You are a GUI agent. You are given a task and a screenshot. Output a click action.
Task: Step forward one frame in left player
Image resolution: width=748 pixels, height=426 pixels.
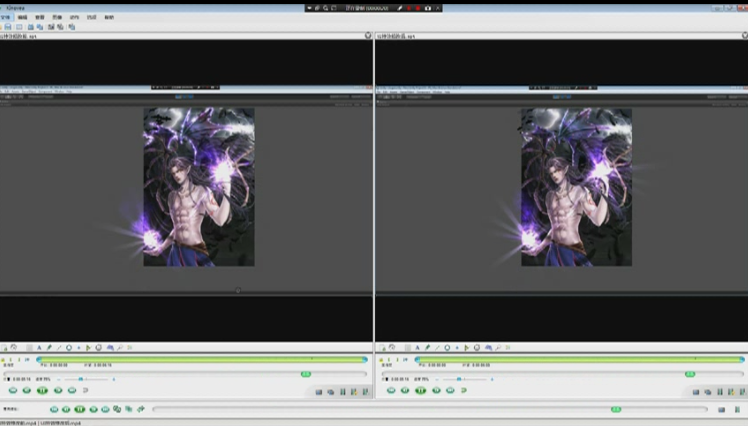tap(58, 390)
